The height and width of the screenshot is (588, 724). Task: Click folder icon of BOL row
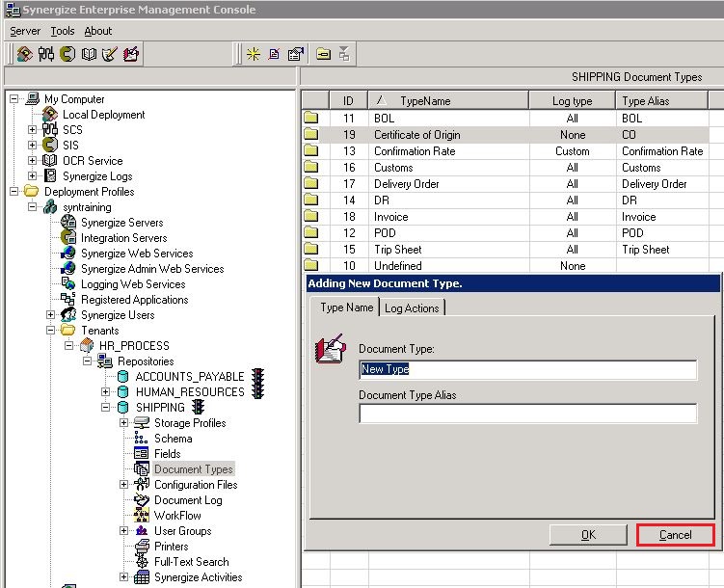coord(311,118)
